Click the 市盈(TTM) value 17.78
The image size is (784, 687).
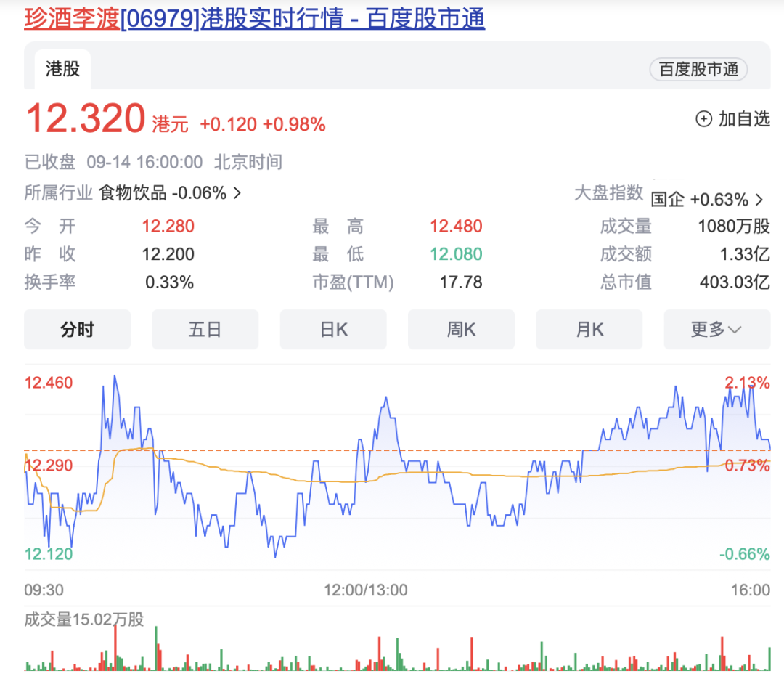click(x=461, y=282)
